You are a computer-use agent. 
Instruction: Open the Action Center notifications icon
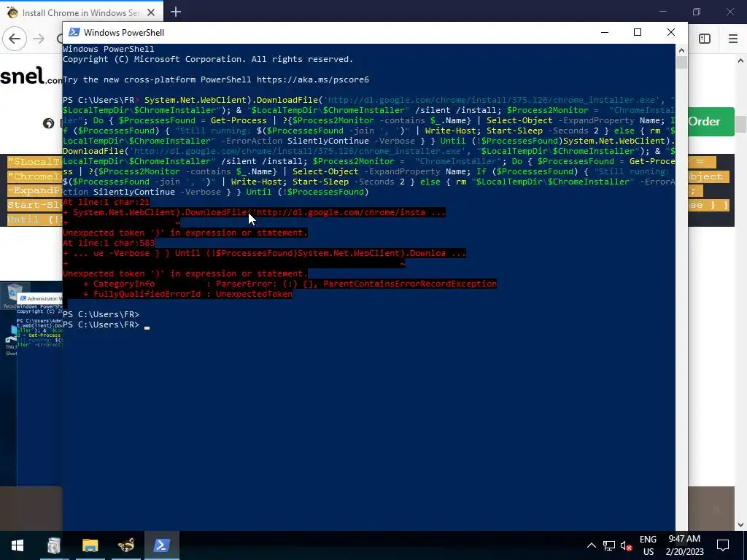coord(723,545)
